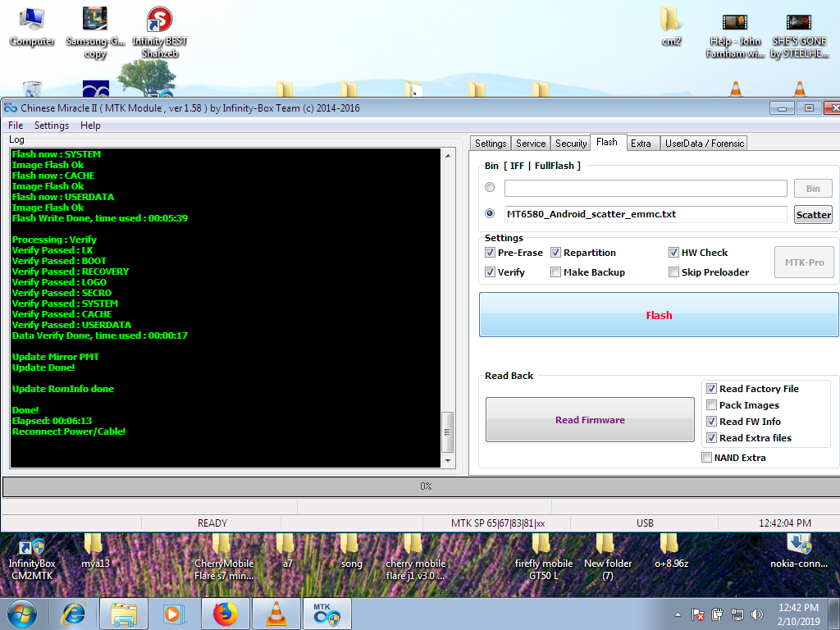
Task: Show hidden tray icons arrow
Action: 678,614
